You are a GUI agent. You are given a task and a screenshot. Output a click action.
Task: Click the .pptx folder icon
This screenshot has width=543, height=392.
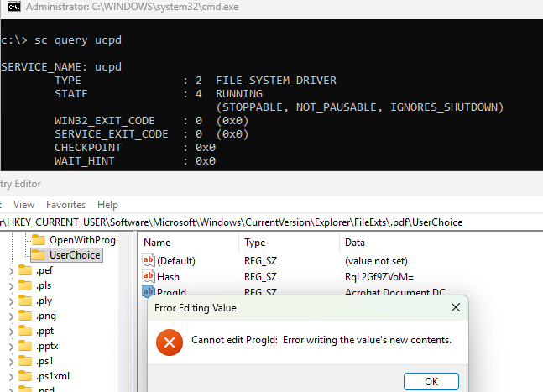click(25, 346)
